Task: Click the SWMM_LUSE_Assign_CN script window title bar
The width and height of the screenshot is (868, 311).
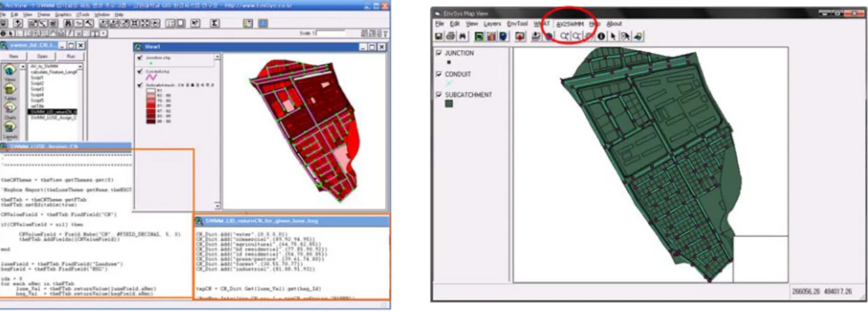Action: click(65, 146)
